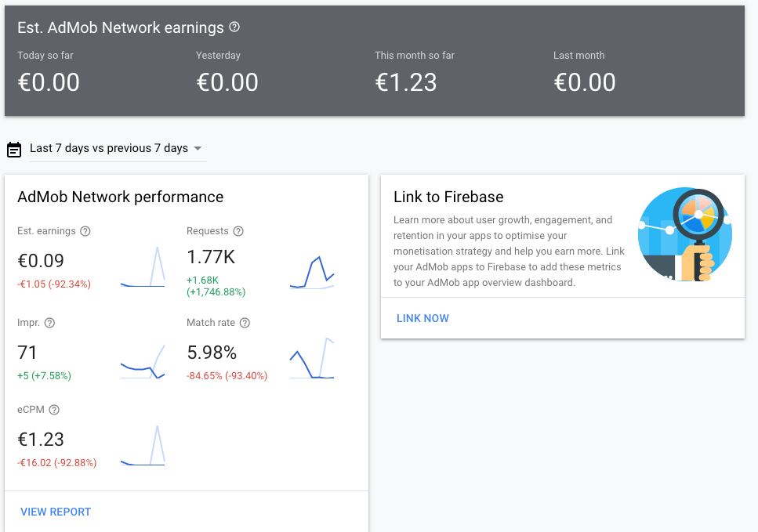Click the Est. earnings sparkline chart

(143, 267)
